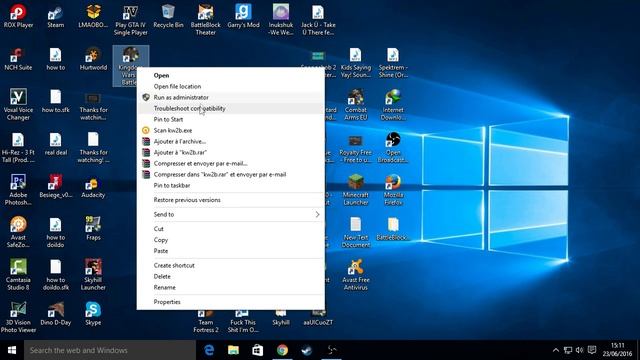The width and height of the screenshot is (640, 360).
Task: Select Combat Arms EU desktop icon
Action: click(356, 104)
